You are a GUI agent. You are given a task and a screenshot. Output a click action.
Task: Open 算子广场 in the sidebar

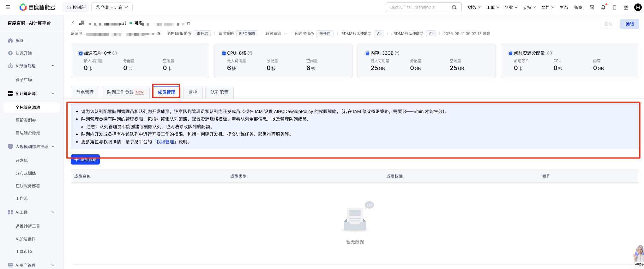pos(24,80)
